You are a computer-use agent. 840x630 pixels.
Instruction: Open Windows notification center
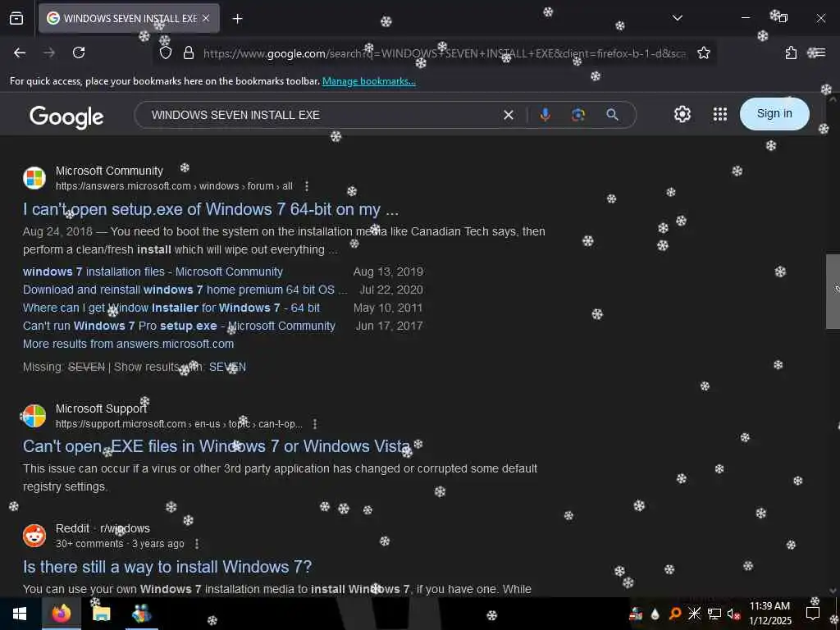(x=813, y=614)
